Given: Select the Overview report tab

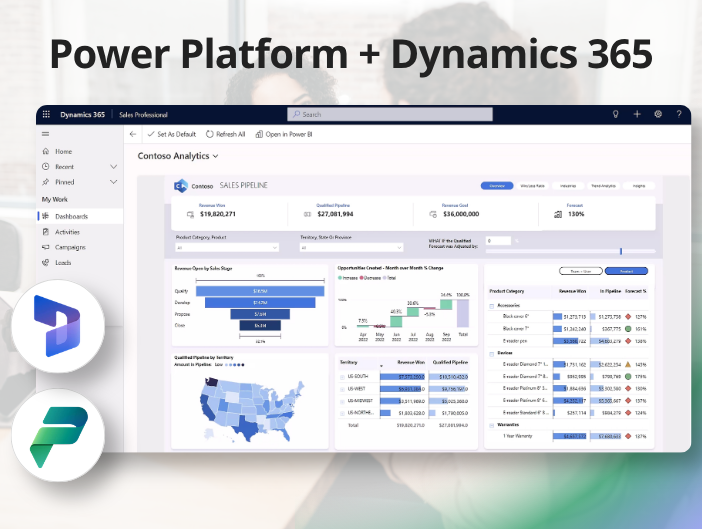Looking at the screenshot, I should pos(497,186).
